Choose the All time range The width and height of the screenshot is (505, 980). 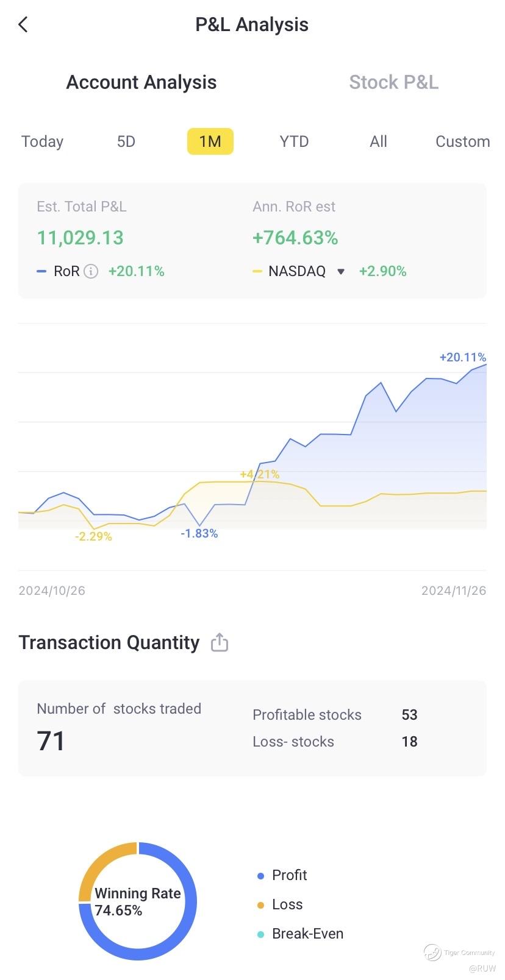coord(378,141)
